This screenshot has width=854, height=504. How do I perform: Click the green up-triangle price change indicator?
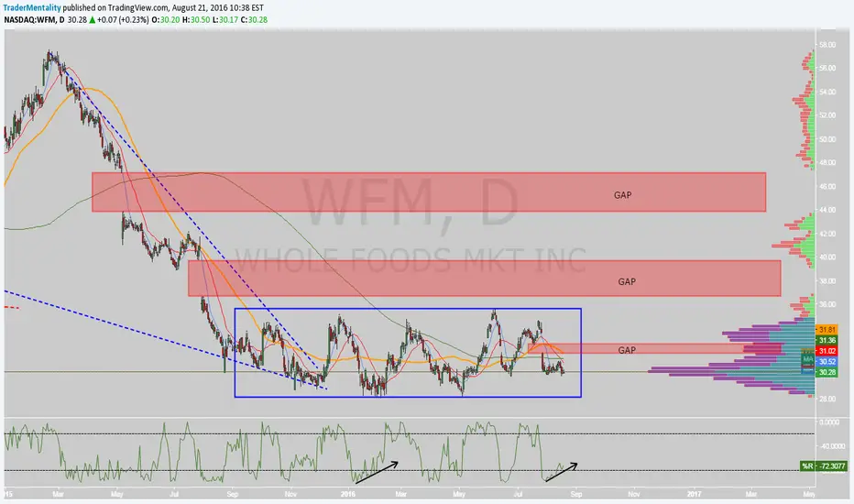[x=92, y=19]
